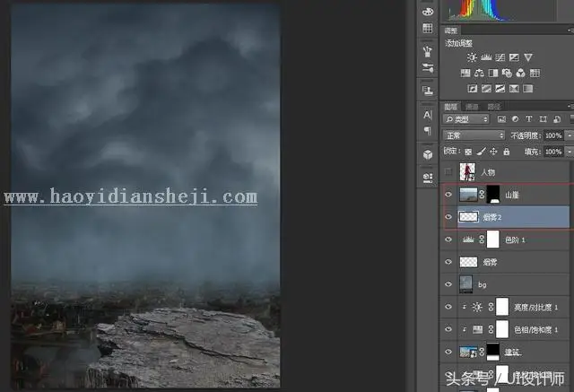Filter layers by adjustment layers icon
This screenshot has height=392, width=574.
tap(515, 119)
